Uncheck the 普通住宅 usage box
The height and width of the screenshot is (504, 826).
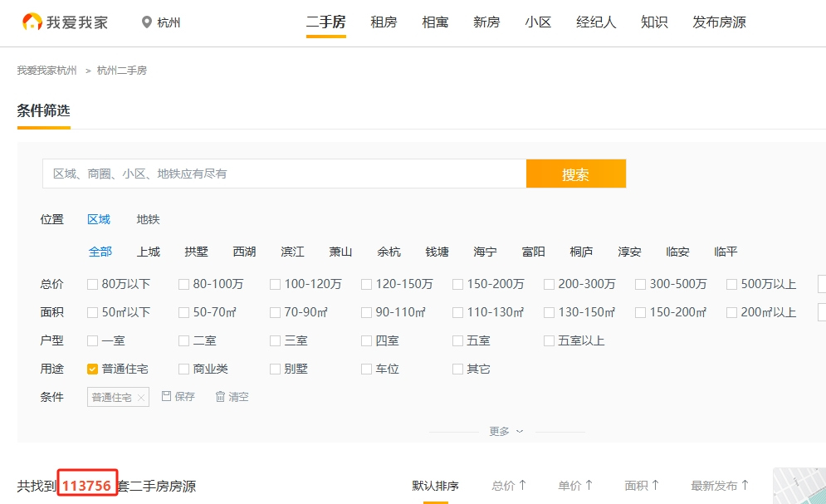tap(92, 369)
